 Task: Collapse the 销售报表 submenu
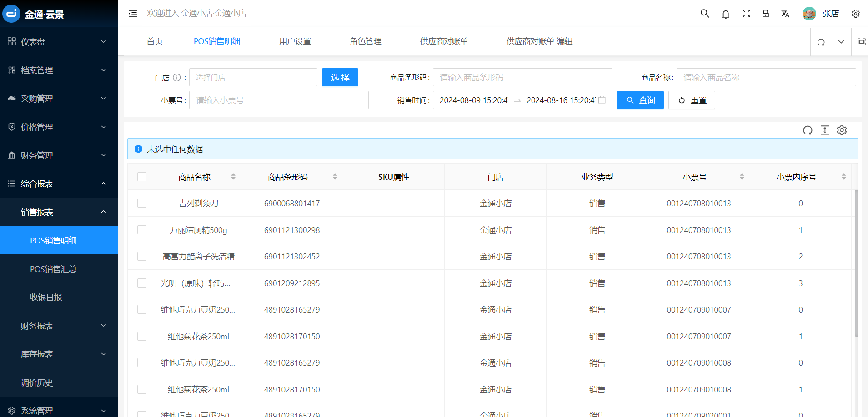pyautogui.click(x=59, y=212)
